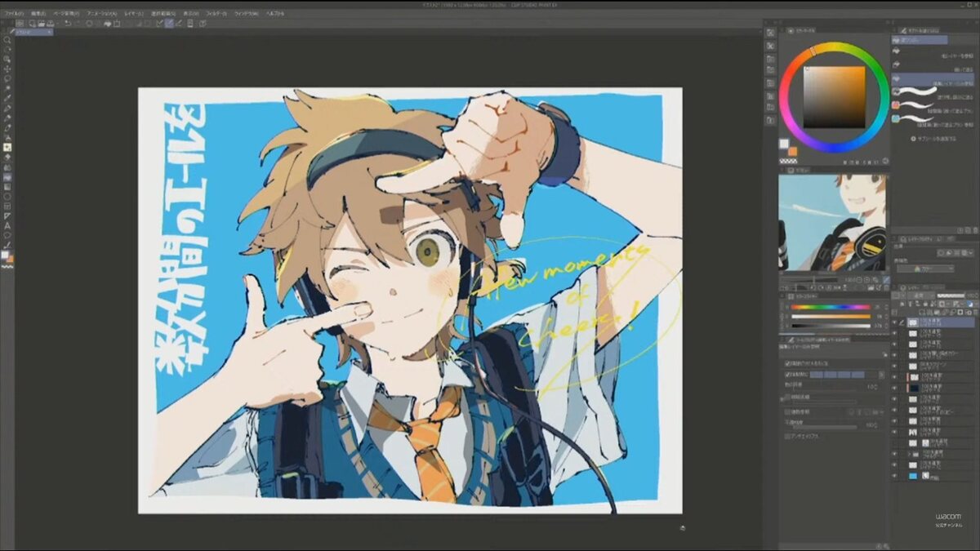Open the ファイル menu

13,14
